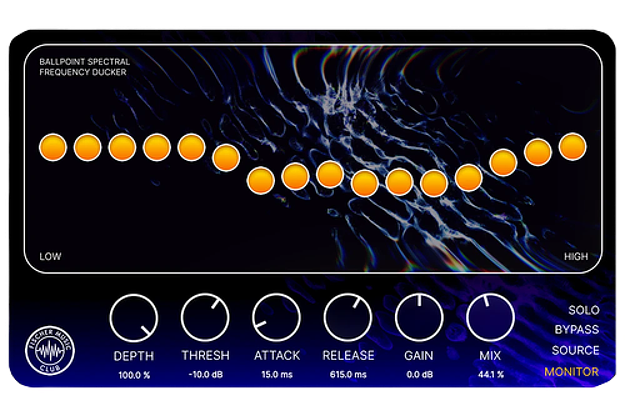Select the first orange band ball nearest LOW
This screenshot has height=416, width=625.
tap(53, 147)
